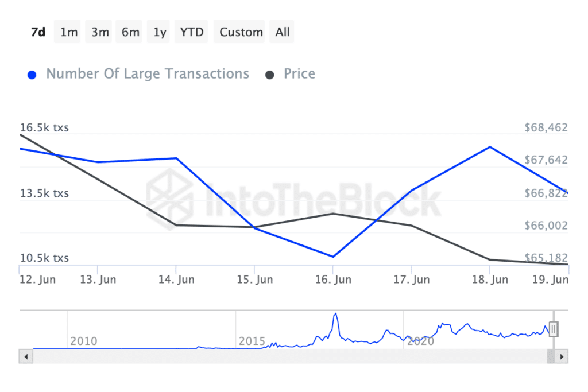Open the Custom date range picker
The height and width of the screenshot is (392, 588).
coord(241,32)
